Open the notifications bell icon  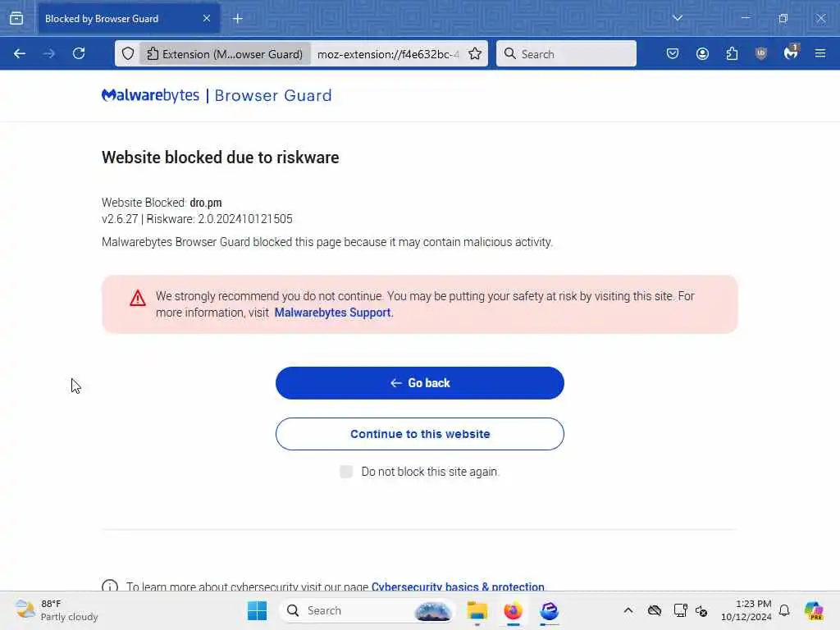coord(784,610)
